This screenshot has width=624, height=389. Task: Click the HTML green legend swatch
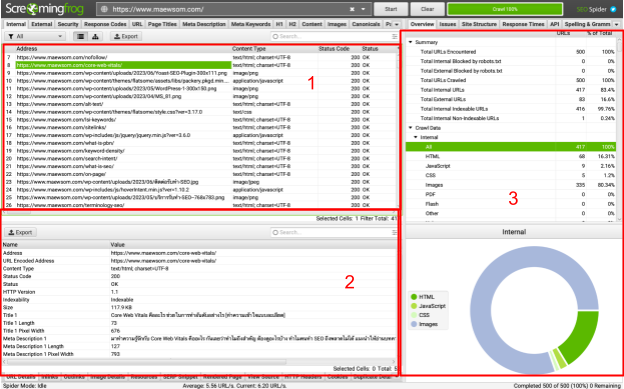tap(414, 297)
